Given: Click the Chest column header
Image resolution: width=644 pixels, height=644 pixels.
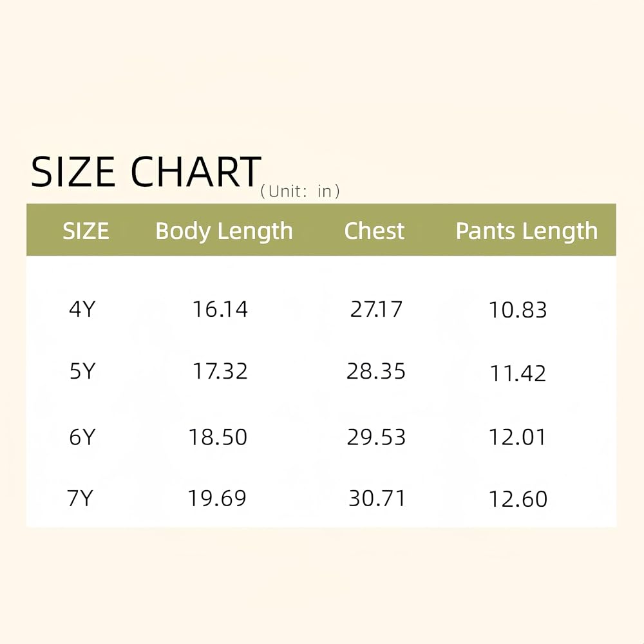Looking at the screenshot, I should (374, 231).
